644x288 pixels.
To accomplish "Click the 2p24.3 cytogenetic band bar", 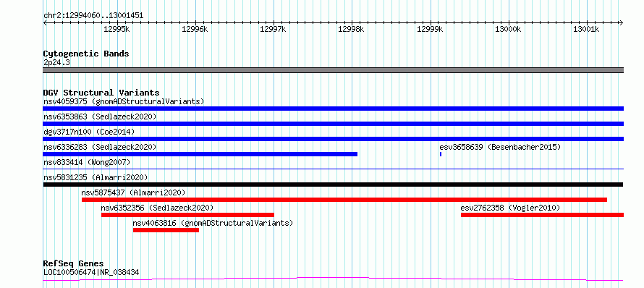I will coord(333,70).
